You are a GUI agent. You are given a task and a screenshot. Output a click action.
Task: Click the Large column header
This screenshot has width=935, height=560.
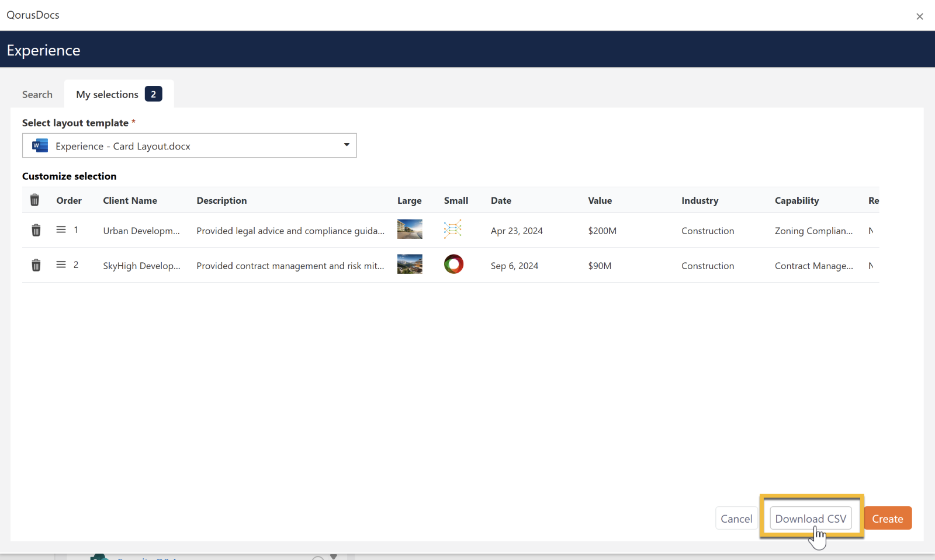tap(410, 200)
